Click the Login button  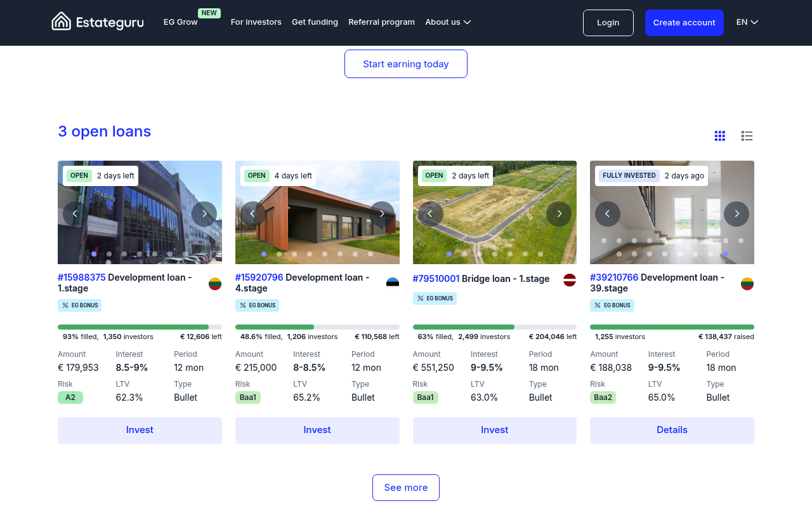(608, 23)
